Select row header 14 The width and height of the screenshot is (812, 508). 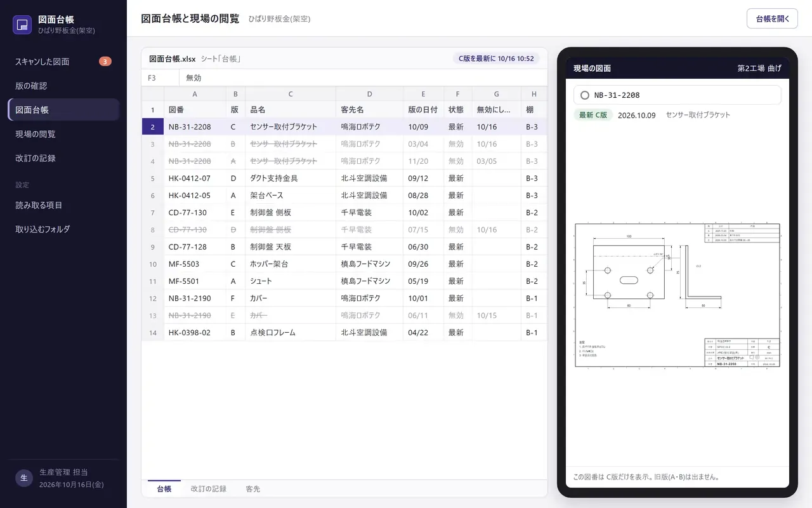[152, 333]
